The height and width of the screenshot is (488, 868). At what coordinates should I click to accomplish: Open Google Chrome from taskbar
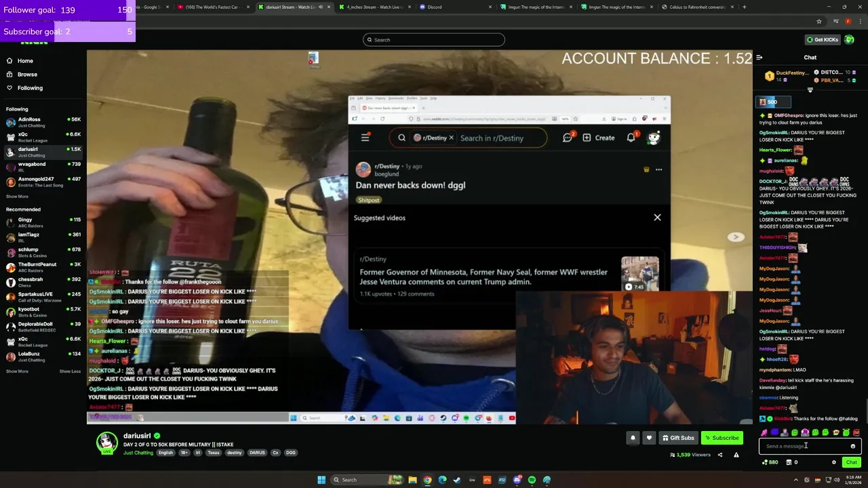tap(427, 480)
